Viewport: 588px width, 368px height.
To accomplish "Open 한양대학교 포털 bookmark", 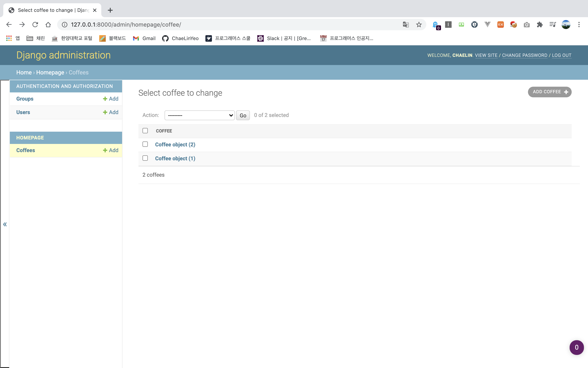I will tap(72, 38).
